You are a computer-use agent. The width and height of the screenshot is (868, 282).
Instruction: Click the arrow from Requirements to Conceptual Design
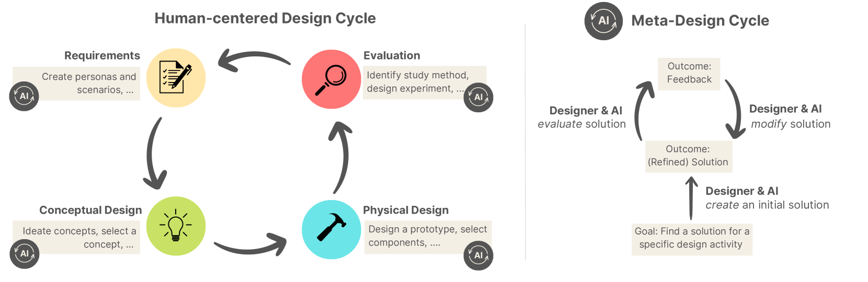click(153, 154)
